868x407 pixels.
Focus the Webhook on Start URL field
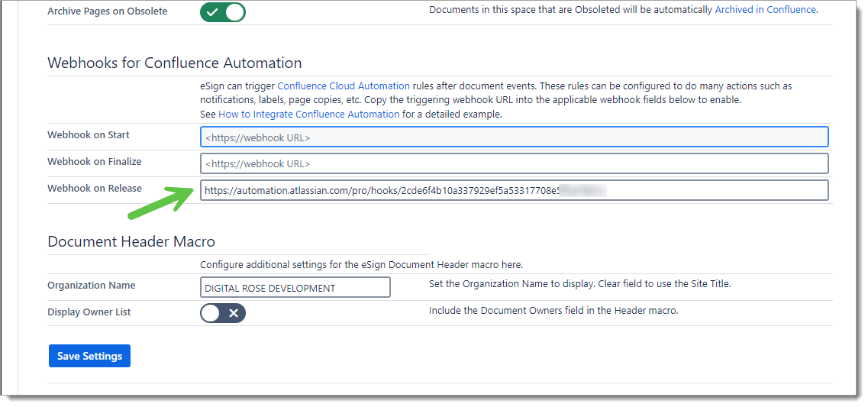coord(514,137)
